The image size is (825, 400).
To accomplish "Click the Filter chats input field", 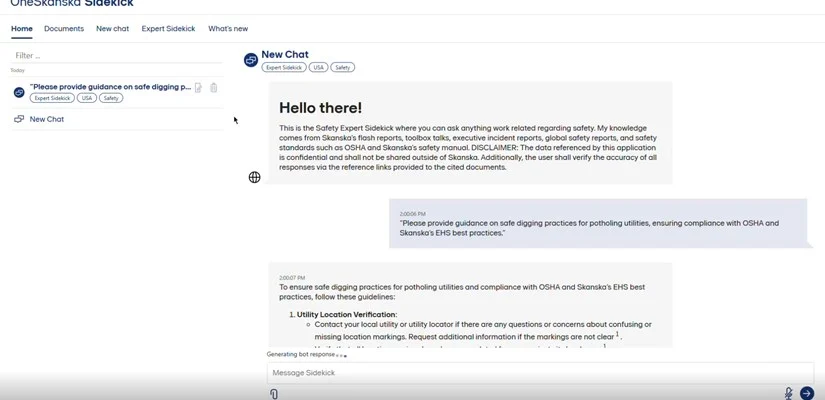I will [x=115, y=56].
